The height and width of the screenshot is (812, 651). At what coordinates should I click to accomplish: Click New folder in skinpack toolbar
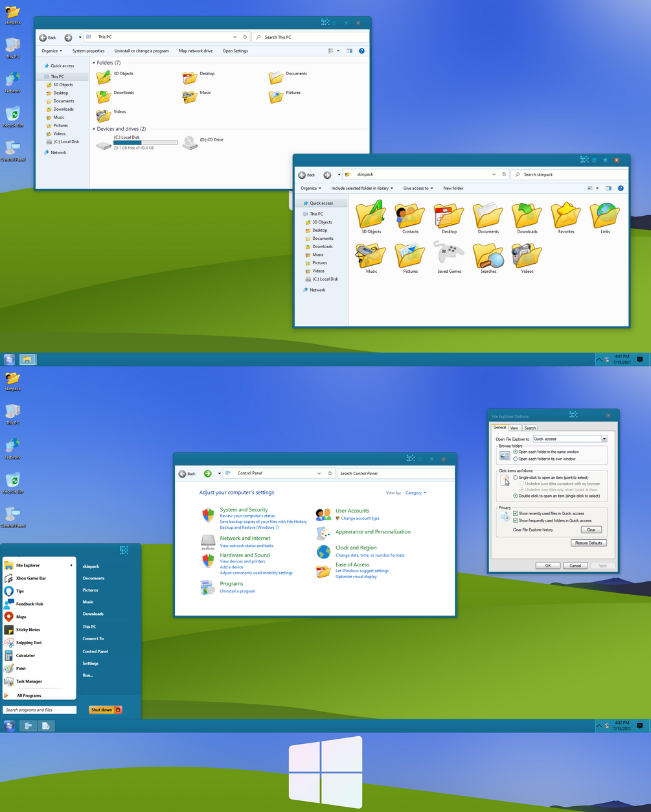point(453,188)
